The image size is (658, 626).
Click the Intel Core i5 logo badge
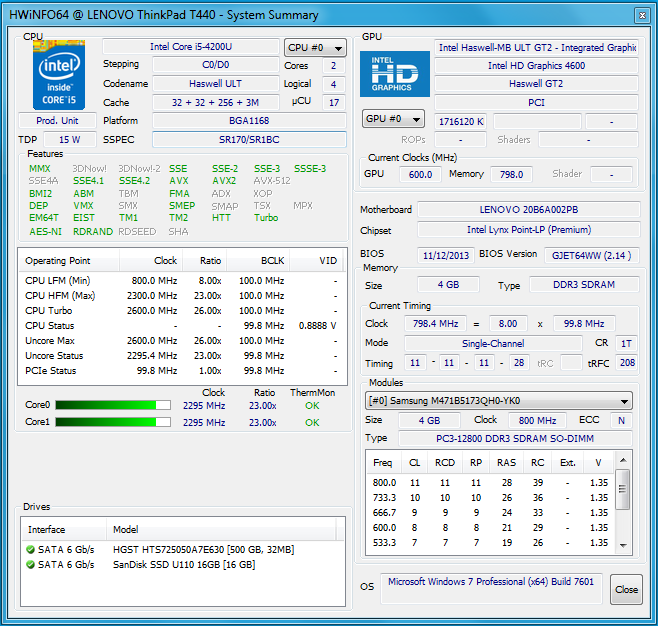(59, 75)
